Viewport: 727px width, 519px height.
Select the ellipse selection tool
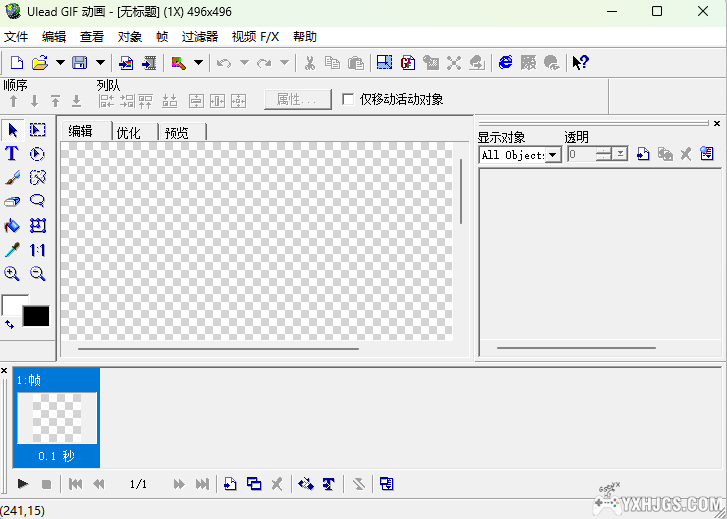(x=37, y=154)
